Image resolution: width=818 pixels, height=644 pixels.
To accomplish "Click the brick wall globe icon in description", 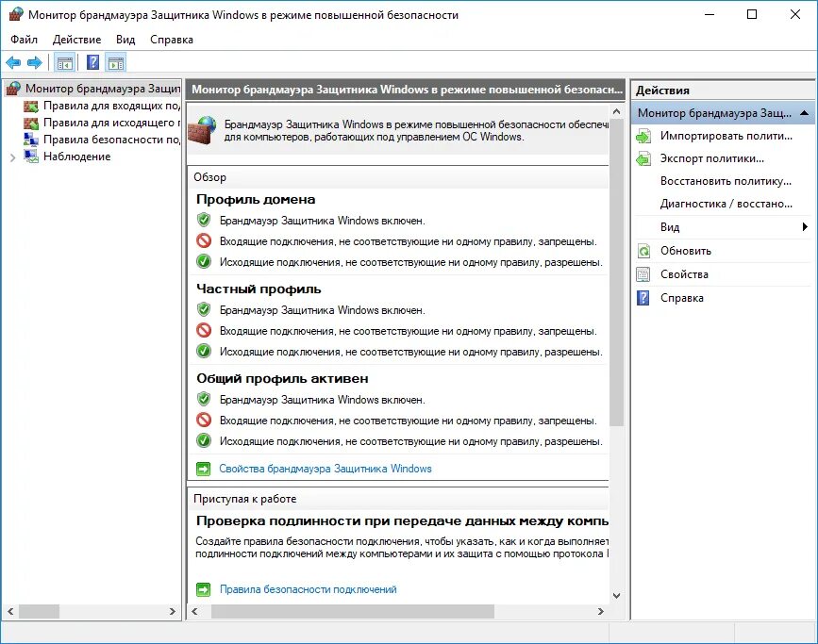I will point(203,130).
